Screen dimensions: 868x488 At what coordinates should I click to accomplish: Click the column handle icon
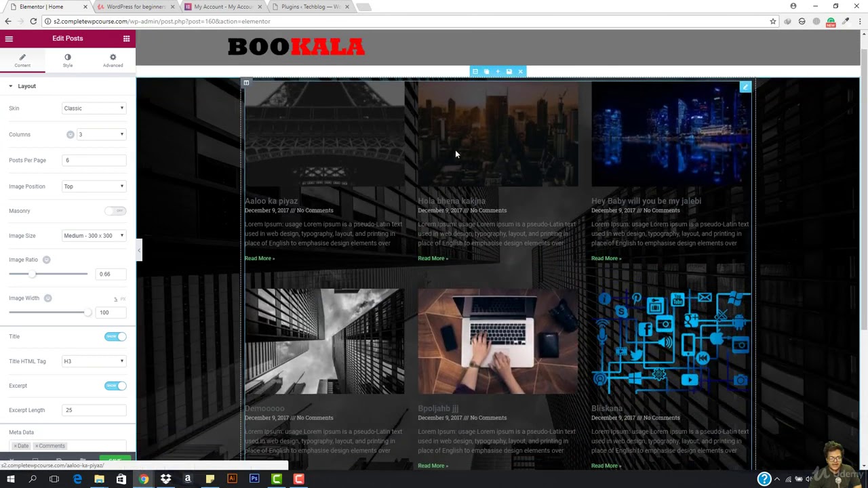(246, 83)
